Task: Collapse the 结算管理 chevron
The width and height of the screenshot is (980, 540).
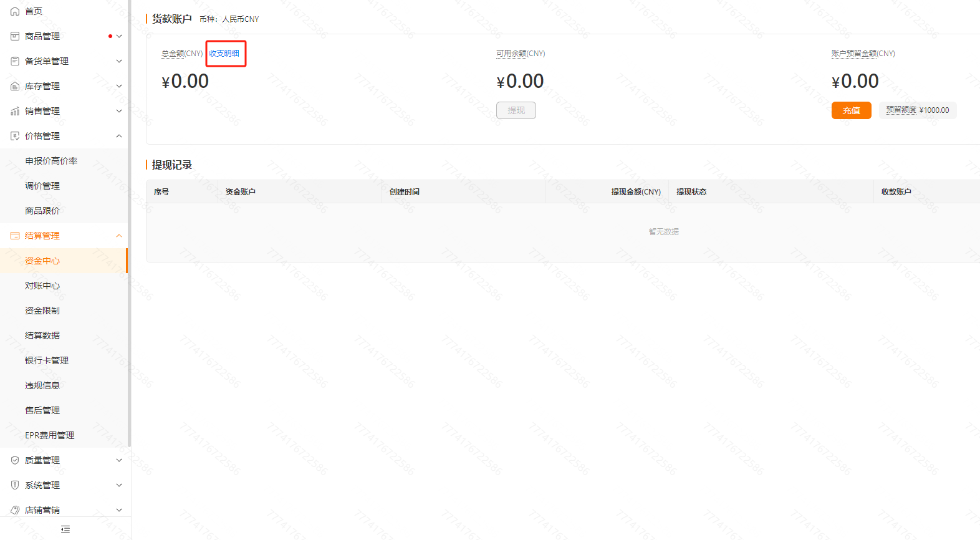Action: tap(119, 236)
